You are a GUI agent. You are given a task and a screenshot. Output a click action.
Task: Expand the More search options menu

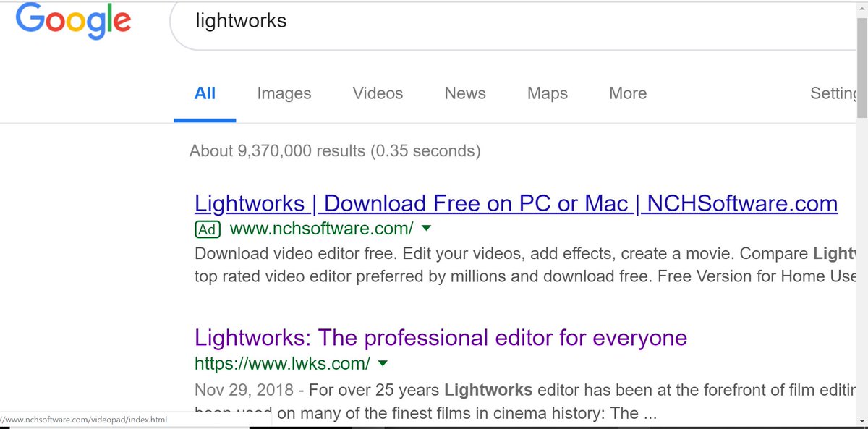tap(628, 93)
